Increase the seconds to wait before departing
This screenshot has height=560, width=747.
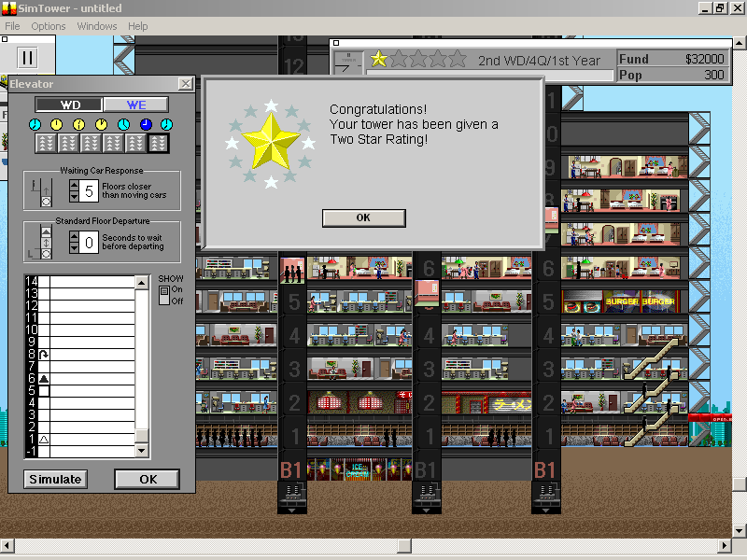(74, 237)
